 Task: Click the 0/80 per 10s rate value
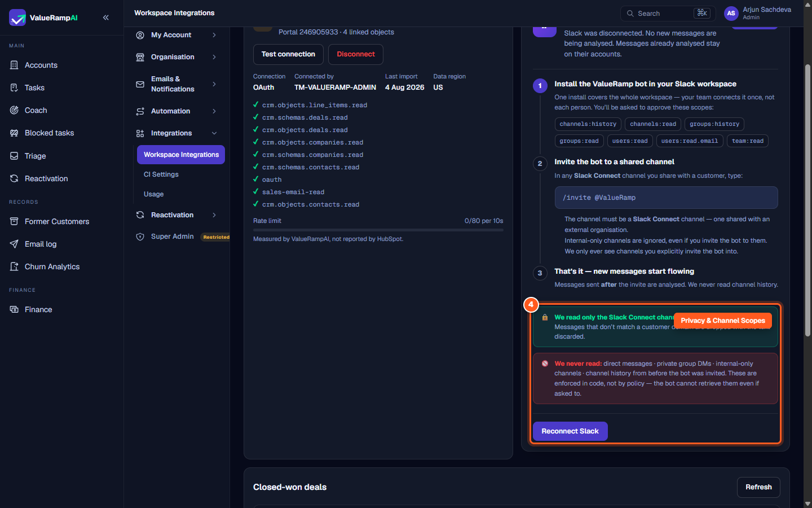pos(484,221)
